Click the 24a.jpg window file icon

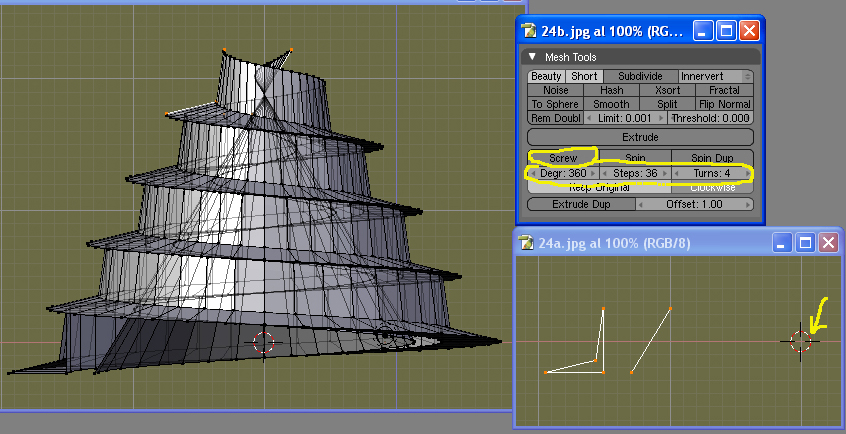pyautogui.click(x=526, y=243)
